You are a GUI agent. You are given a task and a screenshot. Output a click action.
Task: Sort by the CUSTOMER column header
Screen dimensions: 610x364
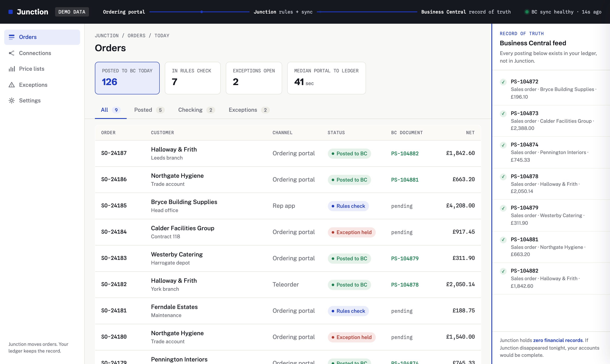coord(162,133)
